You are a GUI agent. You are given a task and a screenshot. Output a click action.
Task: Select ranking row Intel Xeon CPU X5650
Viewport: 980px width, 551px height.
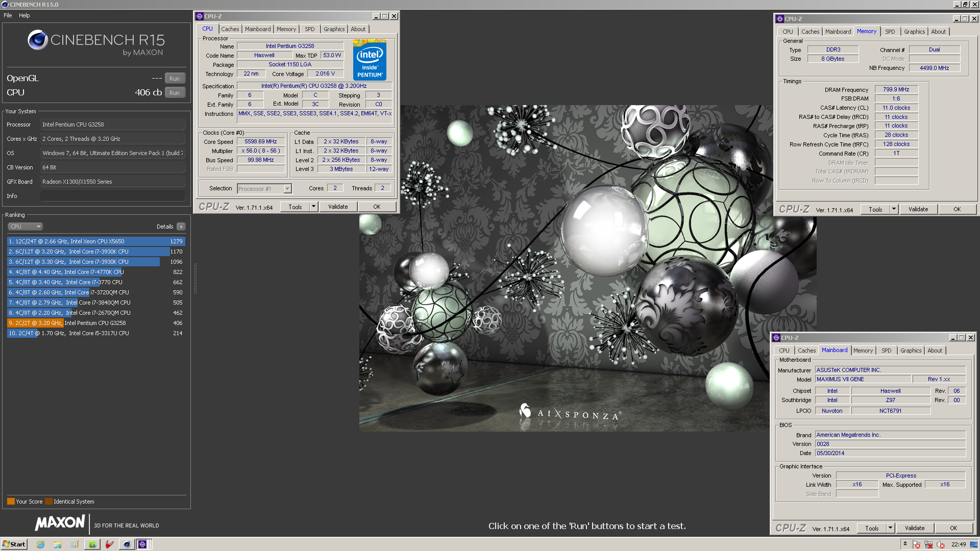coord(96,241)
